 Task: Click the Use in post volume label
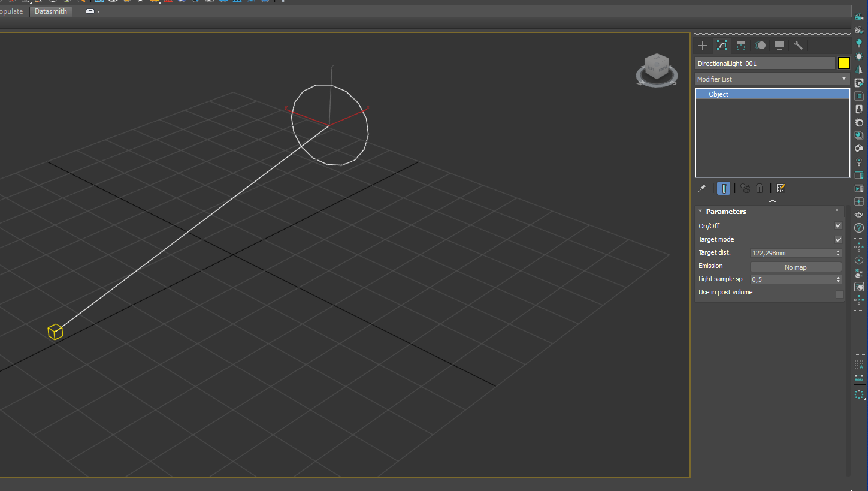[x=725, y=292]
